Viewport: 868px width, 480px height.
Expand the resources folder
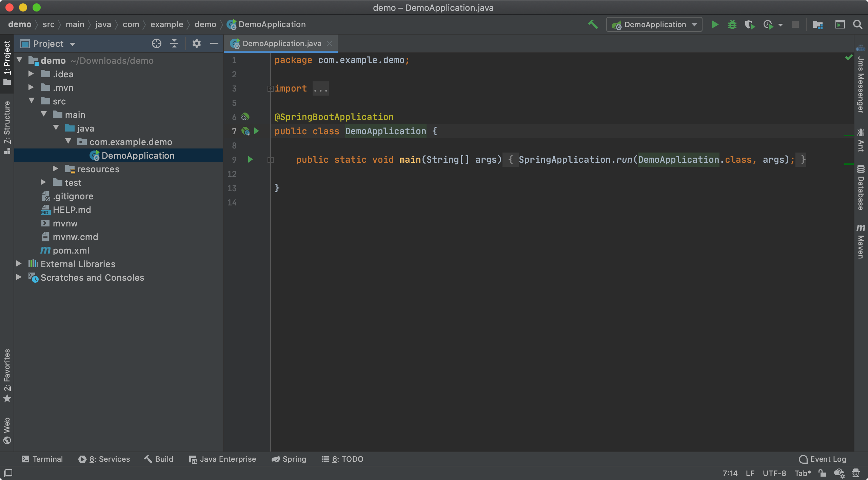[56, 169]
